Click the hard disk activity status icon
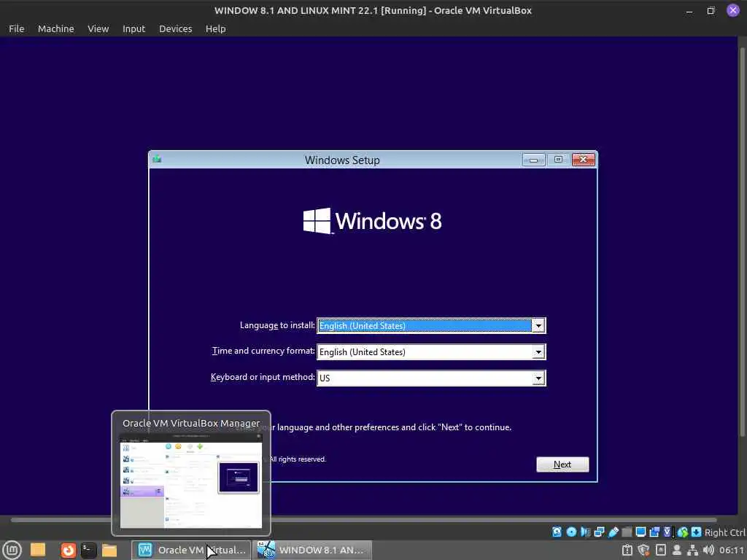Image resolution: width=747 pixels, height=560 pixels. 557,532
